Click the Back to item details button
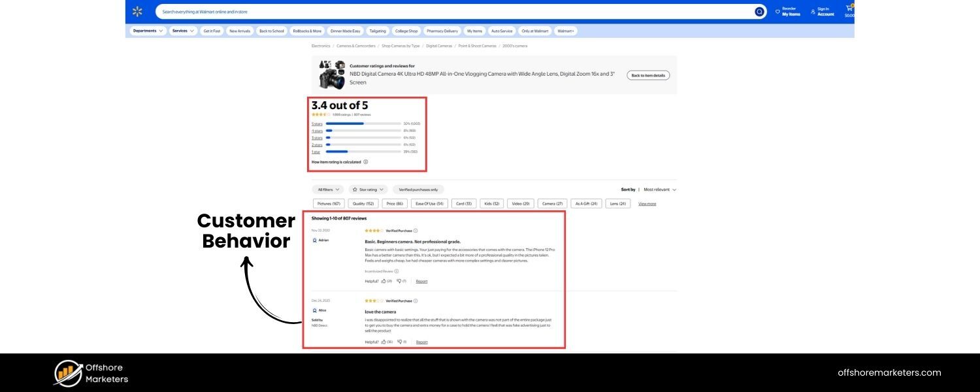The image size is (980, 392). click(647, 74)
